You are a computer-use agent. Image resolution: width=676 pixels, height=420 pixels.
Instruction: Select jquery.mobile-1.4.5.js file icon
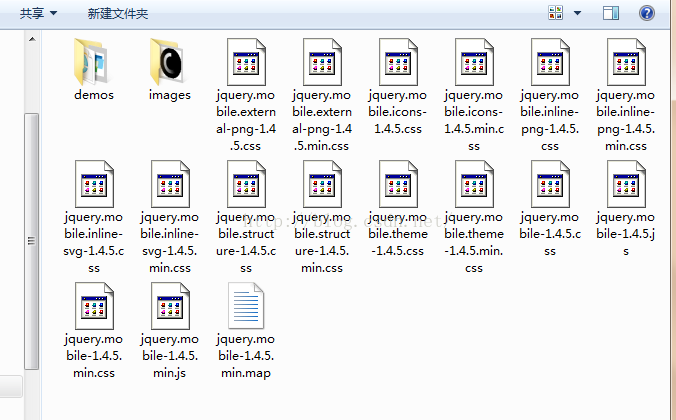[626, 184]
